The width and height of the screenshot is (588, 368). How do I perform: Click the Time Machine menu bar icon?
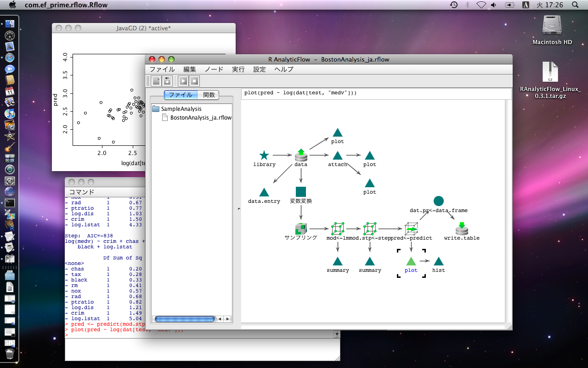click(x=453, y=5)
